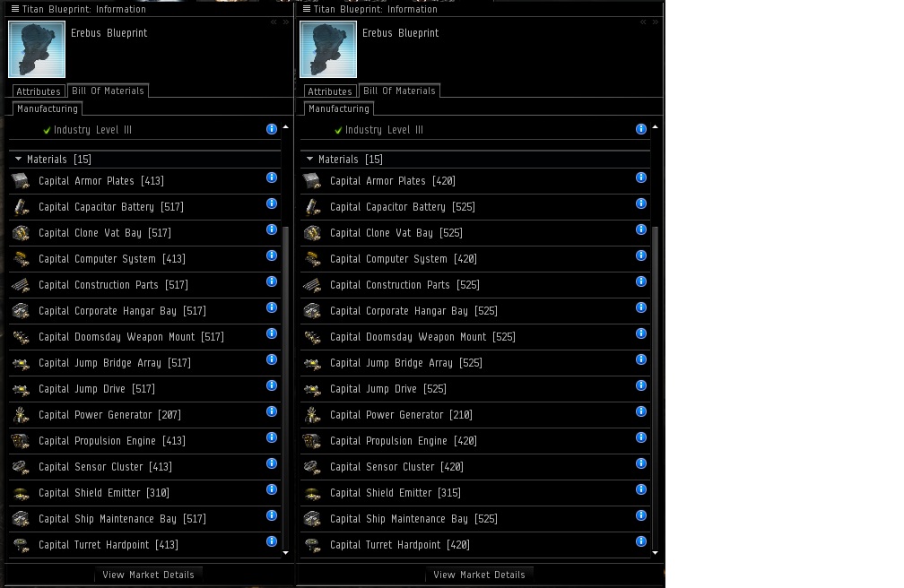This screenshot has height=588, width=904.
Task: Select Capital Ship Maintenance Bay [525] row
Action: point(475,518)
